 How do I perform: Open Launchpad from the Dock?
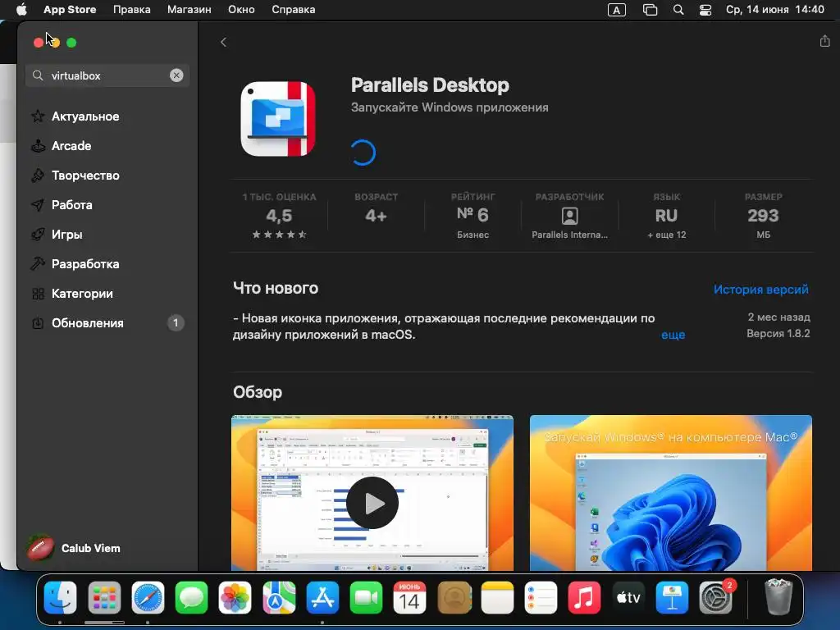(104, 597)
